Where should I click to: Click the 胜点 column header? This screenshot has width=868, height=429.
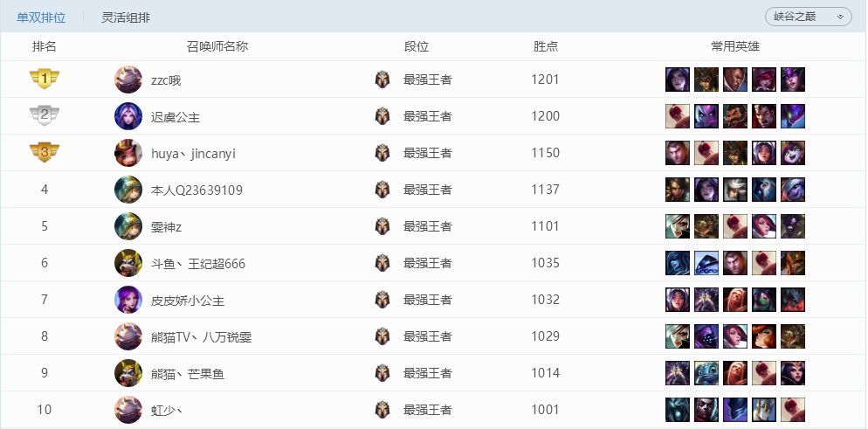[x=546, y=46]
